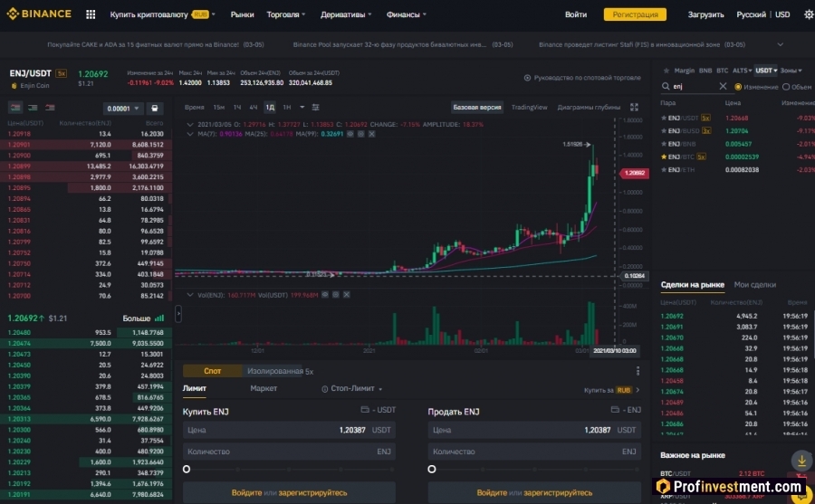The width and height of the screenshot is (815, 504).
Task: Click the sell amount slider handle
Action: click(x=431, y=470)
